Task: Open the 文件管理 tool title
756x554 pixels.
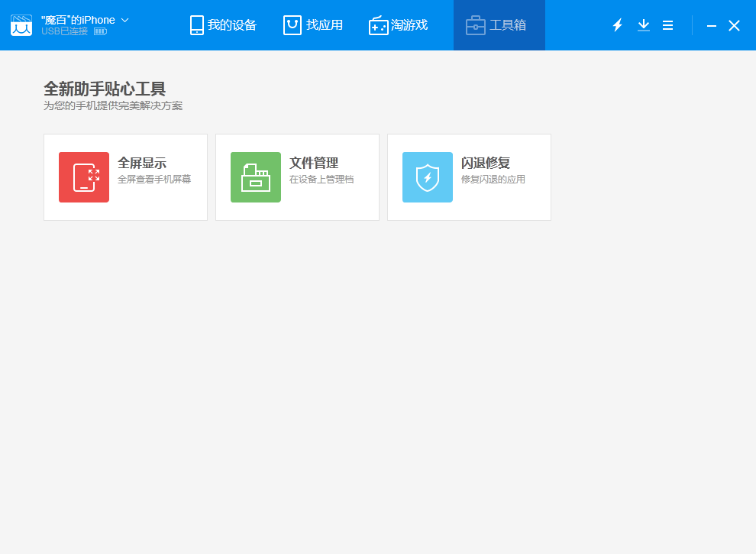Action: click(314, 163)
